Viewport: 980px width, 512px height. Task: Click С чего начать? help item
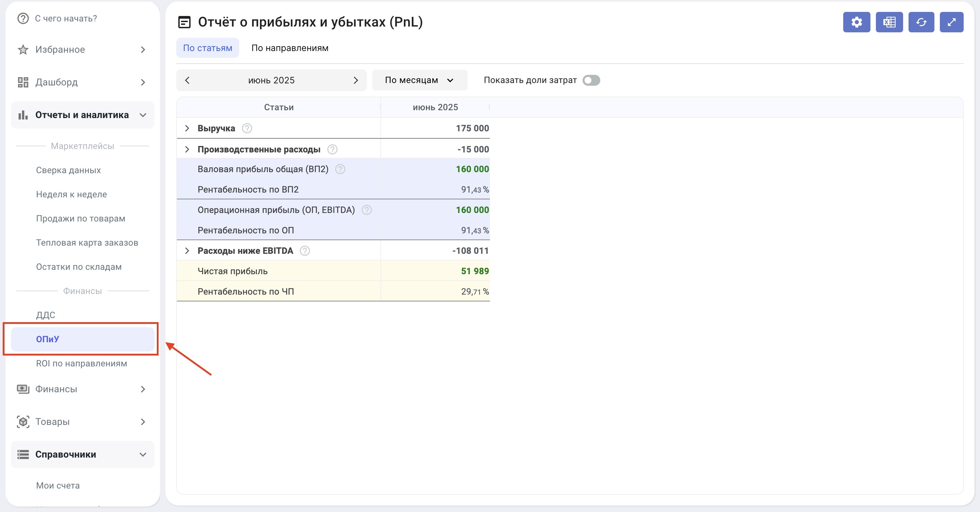pyautogui.click(x=65, y=18)
